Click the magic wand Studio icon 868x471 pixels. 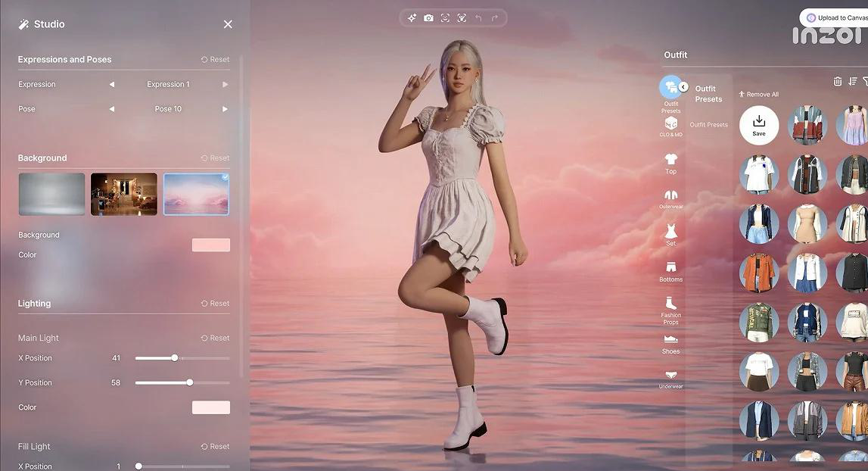click(23, 24)
